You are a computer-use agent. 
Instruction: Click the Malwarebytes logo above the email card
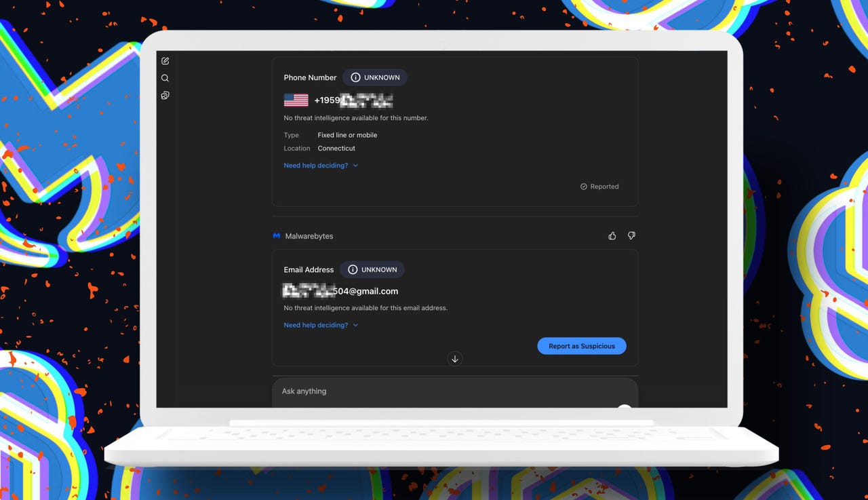click(277, 236)
